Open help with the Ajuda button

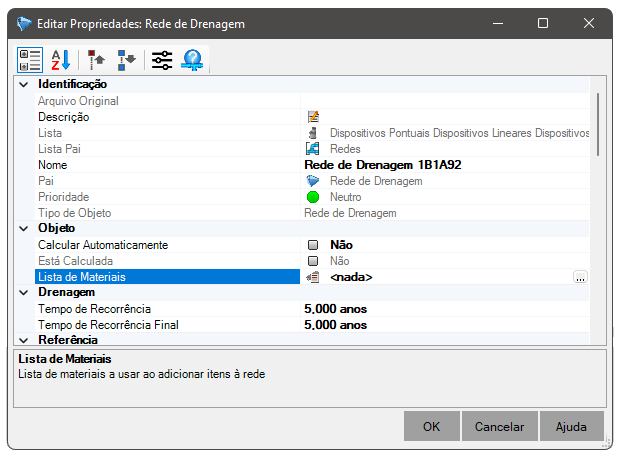571,426
